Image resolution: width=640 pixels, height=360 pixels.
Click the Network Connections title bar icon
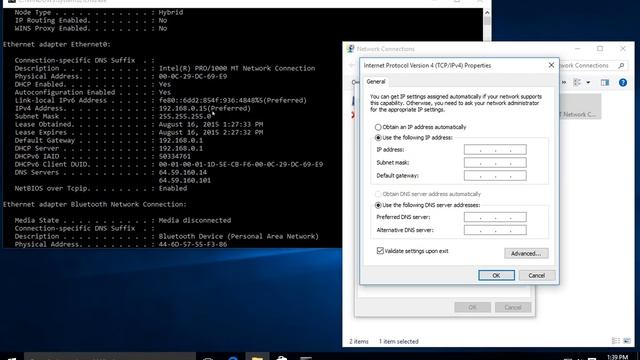[350, 49]
